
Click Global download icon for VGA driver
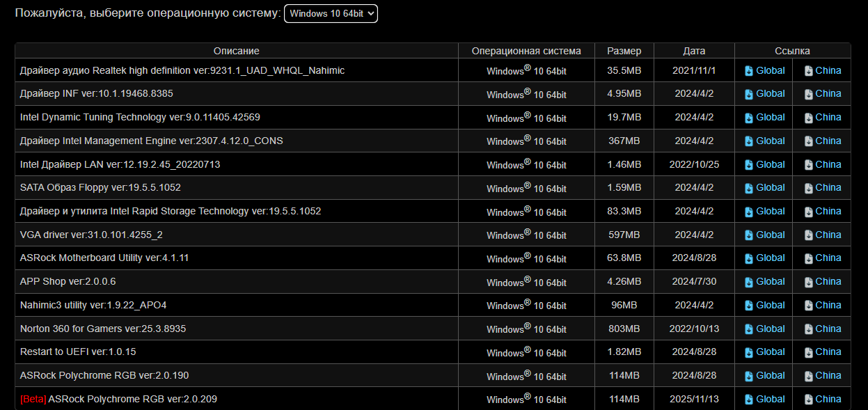point(749,235)
